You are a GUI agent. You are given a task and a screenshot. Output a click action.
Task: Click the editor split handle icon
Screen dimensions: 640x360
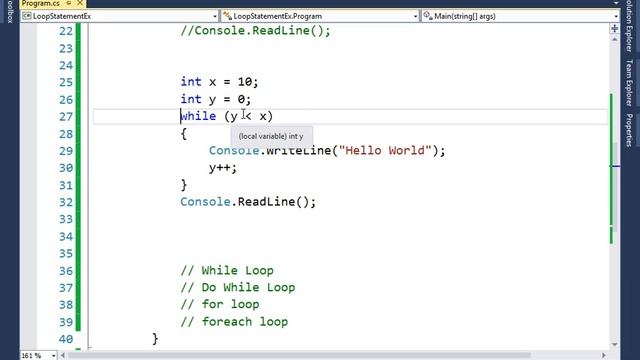[615, 28]
